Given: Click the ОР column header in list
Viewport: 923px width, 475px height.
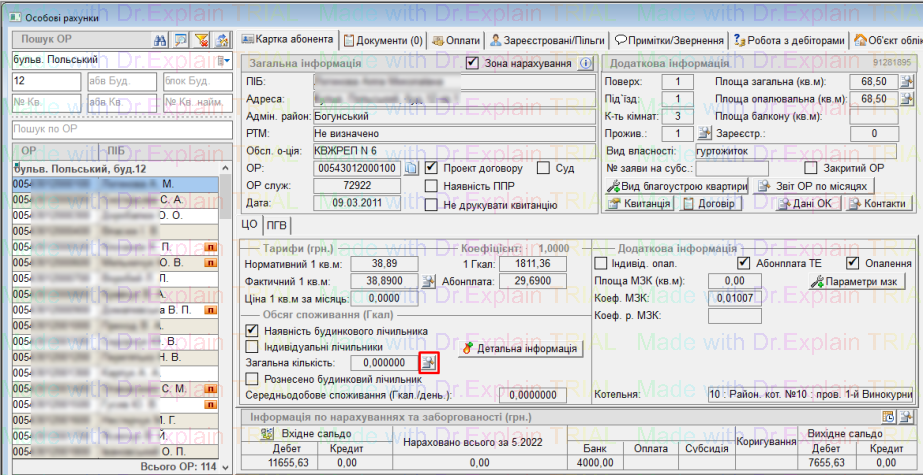Looking at the screenshot, I should point(29,150).
